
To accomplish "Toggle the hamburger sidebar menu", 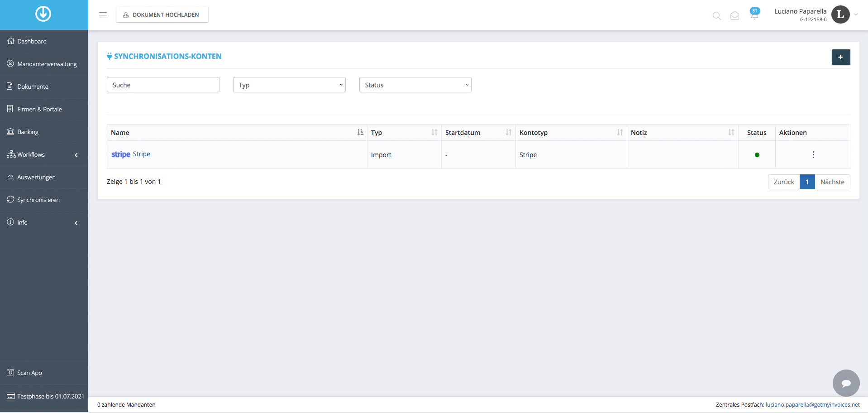I will tap(103, 15).
